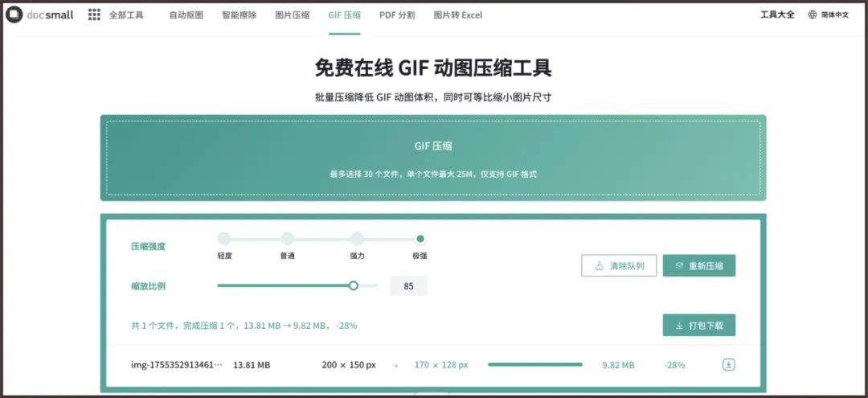Click the scale value field showing 85
This screenshot has width=868, height=398.
click(408, 286)
